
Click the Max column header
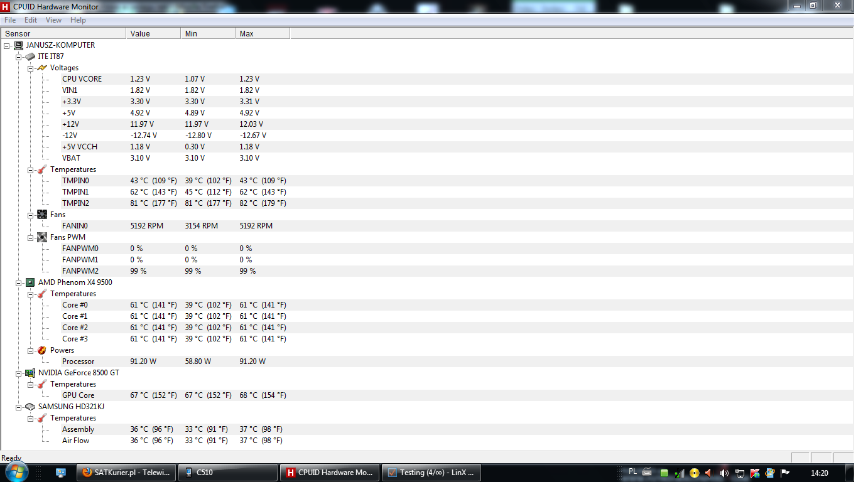(263, 34)
